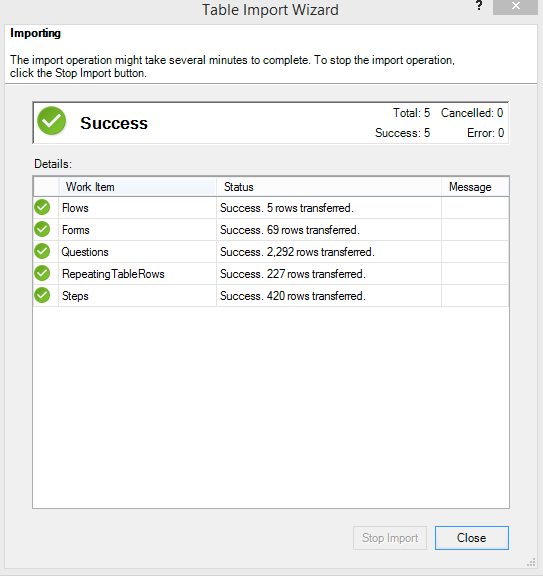This screenshot has height=577, width=543.
Task: Click the green check icon beside RepeatingTableRows
Action: (x=42, y=273)
